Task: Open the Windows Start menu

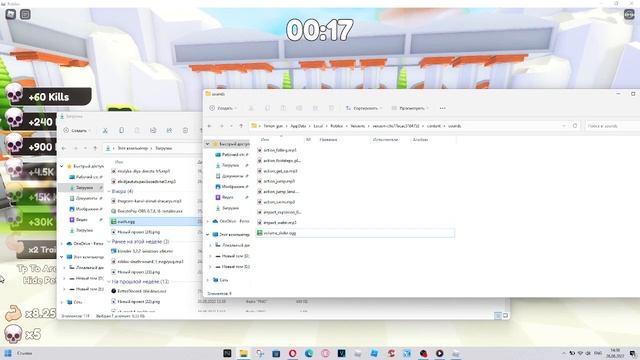Action: coord(8,353)
